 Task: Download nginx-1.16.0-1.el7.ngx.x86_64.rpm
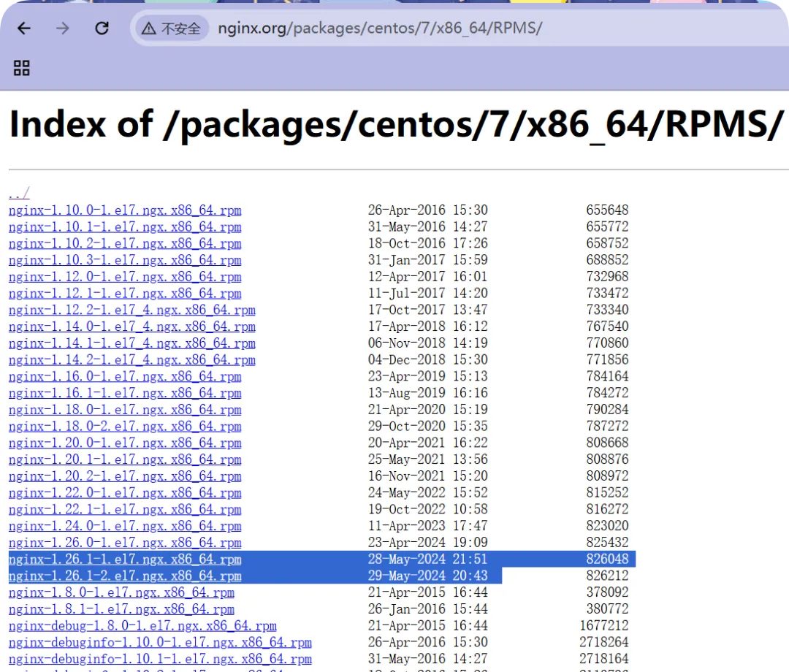coord(125,376)
